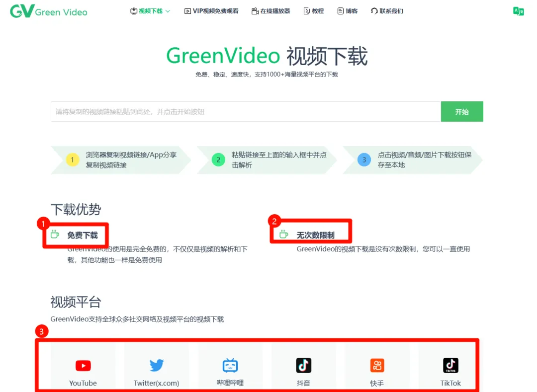Click the 快手 label text
Screen dimensions: 537x392
coord(377,384)
